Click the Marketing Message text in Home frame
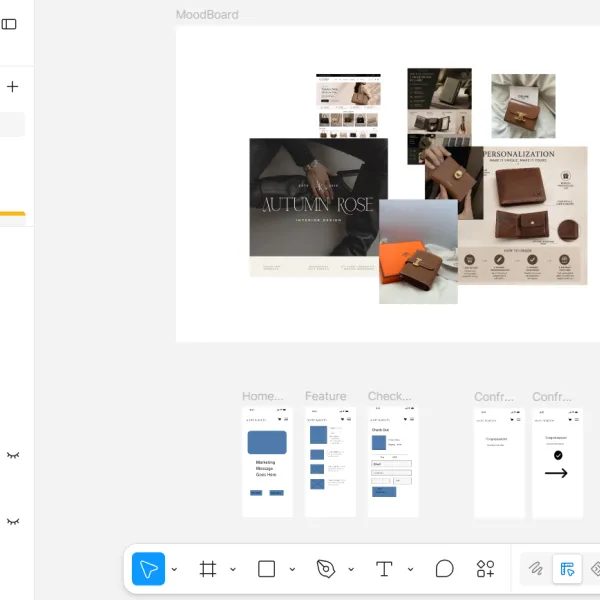Image resolution: width=600 pixels, height=600 pixels. tap(266, 468)
